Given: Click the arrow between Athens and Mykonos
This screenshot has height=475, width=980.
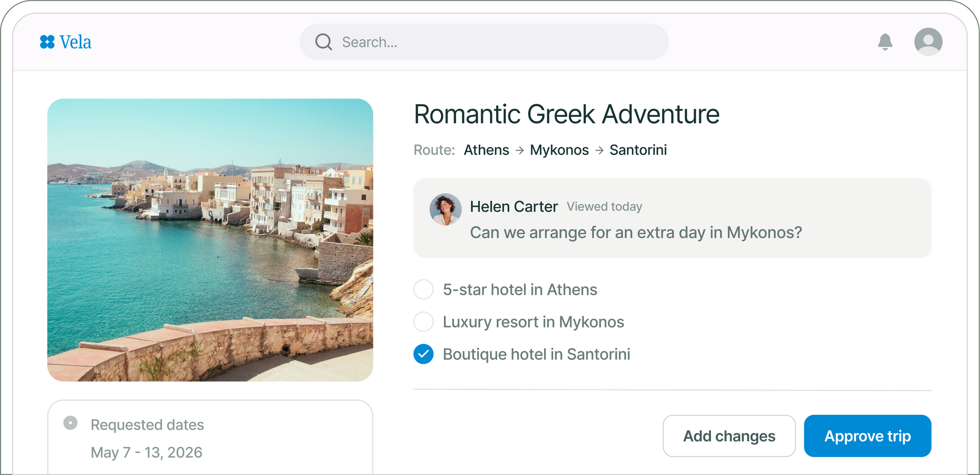Looking at the screenshot, I should (520, 150).
